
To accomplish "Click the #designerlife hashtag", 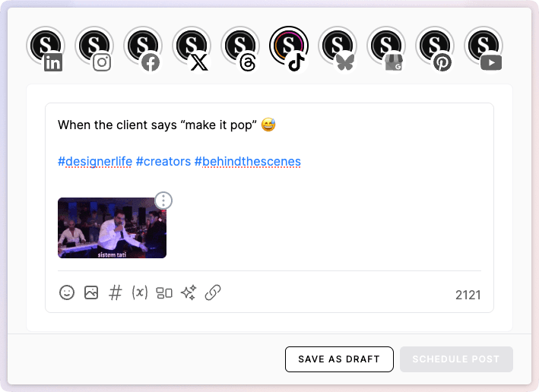I will 95,162.
